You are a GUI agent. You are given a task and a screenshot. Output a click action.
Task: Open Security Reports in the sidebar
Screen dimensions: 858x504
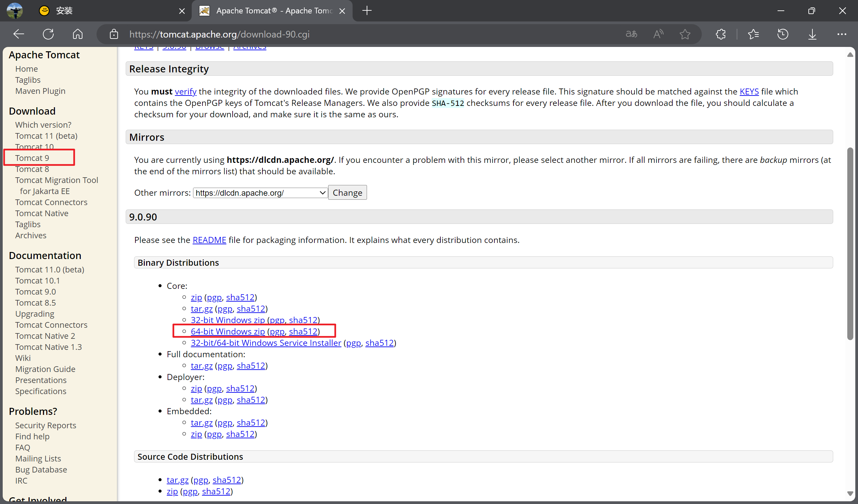click(46, 425)
